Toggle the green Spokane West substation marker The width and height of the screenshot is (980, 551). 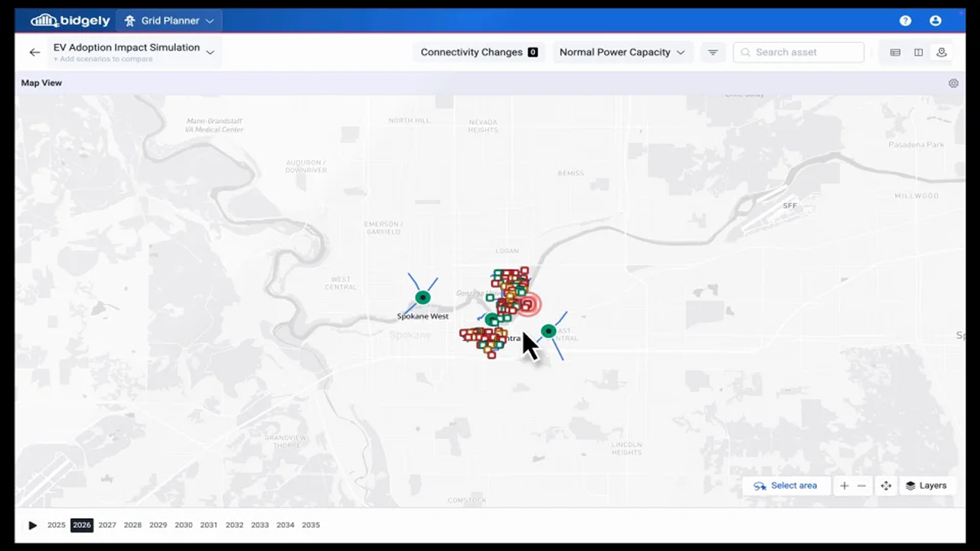pos(423,297)
